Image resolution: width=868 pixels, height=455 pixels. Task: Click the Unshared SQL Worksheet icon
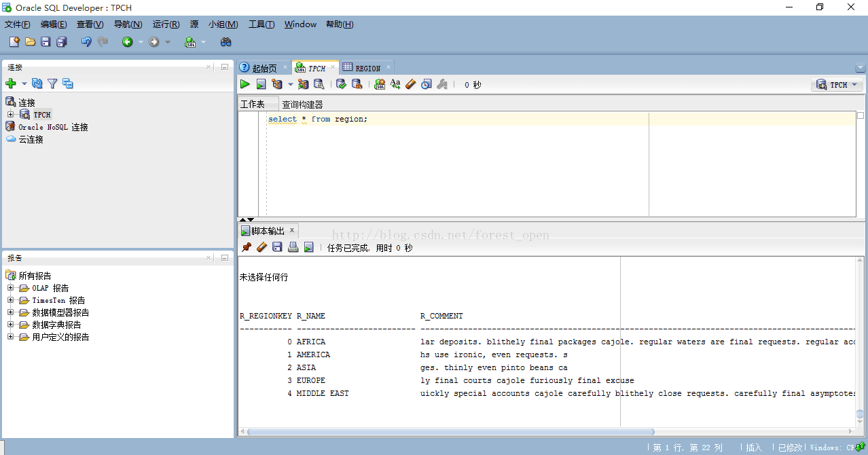(x=380, y=84)
